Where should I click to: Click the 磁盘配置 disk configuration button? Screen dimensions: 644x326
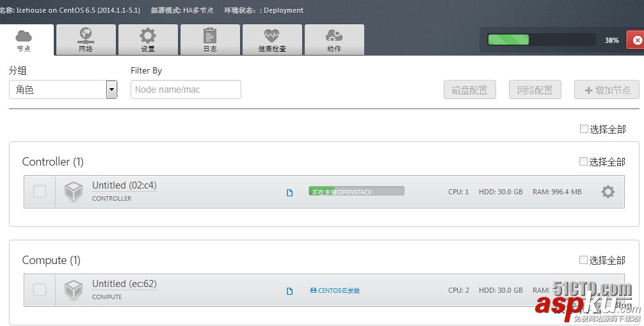tap(469, 89)
